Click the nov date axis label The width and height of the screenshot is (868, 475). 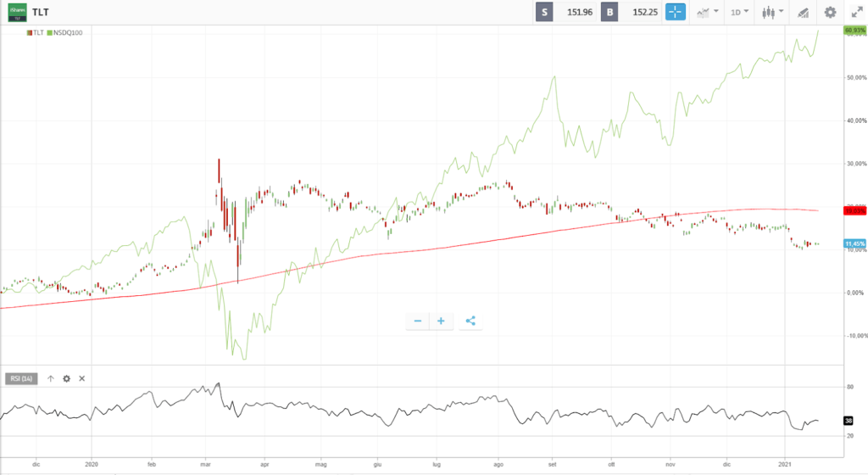(670, 465)
